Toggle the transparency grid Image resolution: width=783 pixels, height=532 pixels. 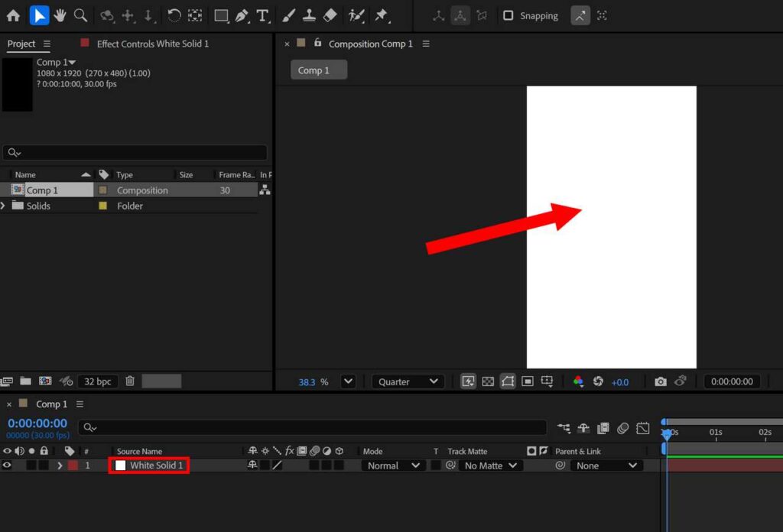(488, 381)
